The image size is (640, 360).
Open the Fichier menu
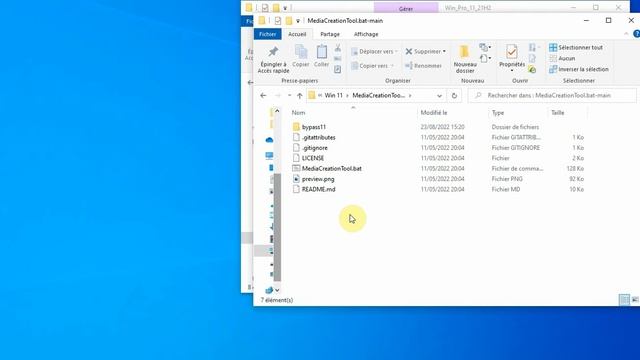click(267, 34)
